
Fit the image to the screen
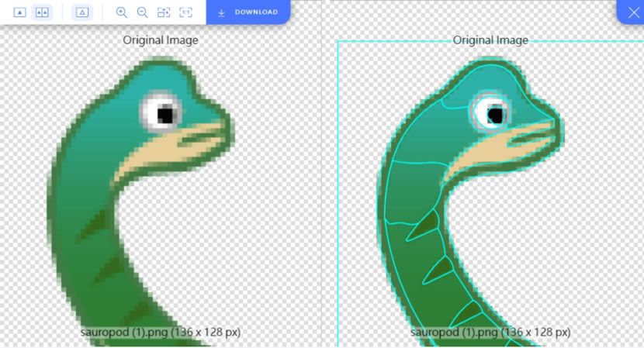164,12
